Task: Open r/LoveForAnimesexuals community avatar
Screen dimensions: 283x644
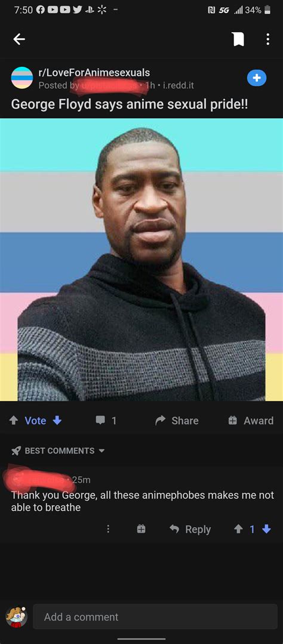Action: (x=21, y=78)
